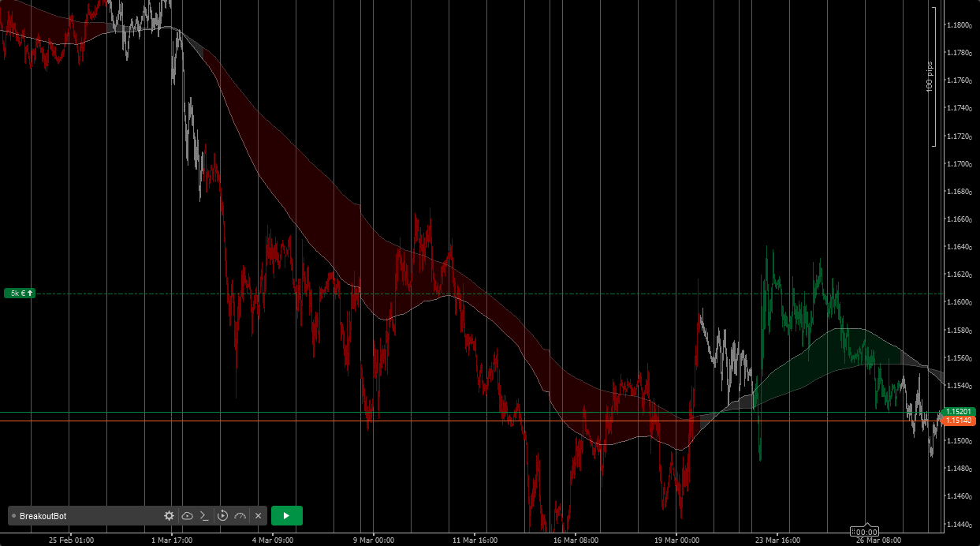Click the green 1.15201 price label
Image resolution: width=980 pixels, height=546 pixels.
click(960, 412)
